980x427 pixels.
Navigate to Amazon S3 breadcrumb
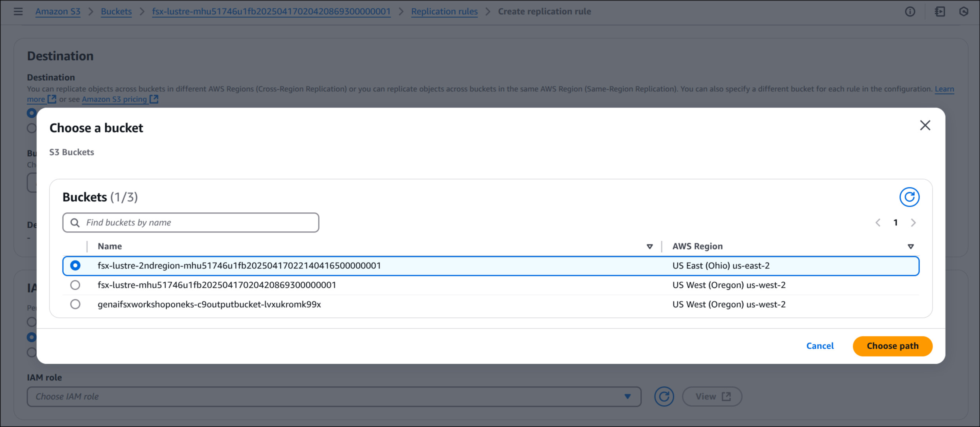58,11
